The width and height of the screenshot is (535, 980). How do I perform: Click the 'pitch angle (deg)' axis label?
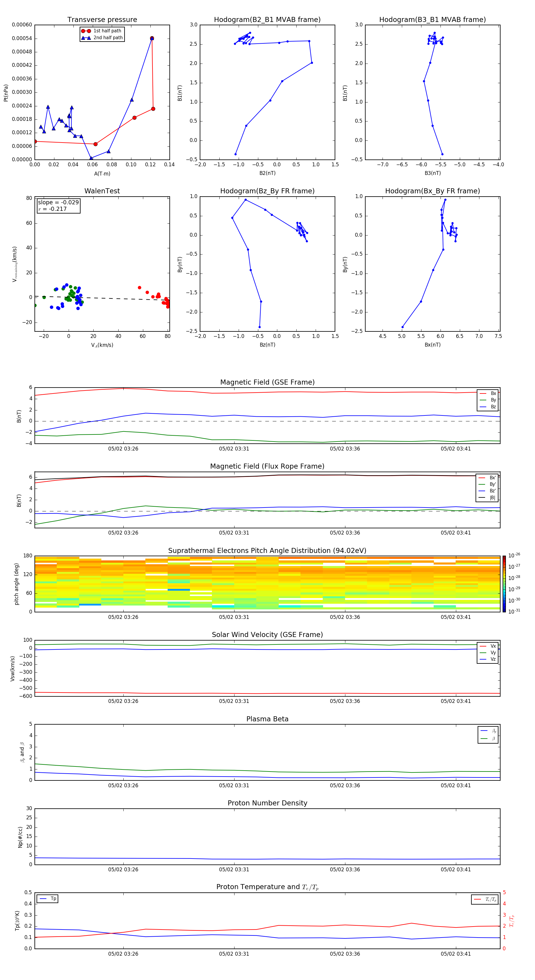[x=16, y=584]
